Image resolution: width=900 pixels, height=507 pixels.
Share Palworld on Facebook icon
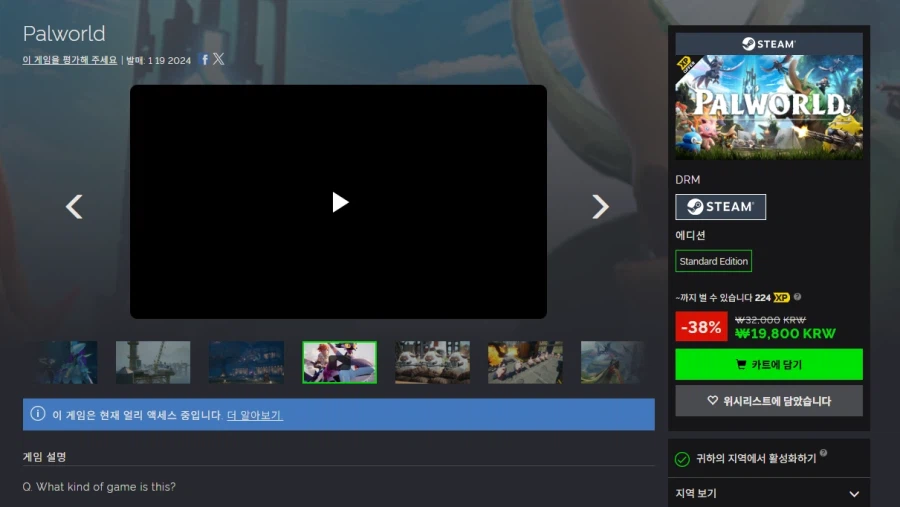point(204,60)
